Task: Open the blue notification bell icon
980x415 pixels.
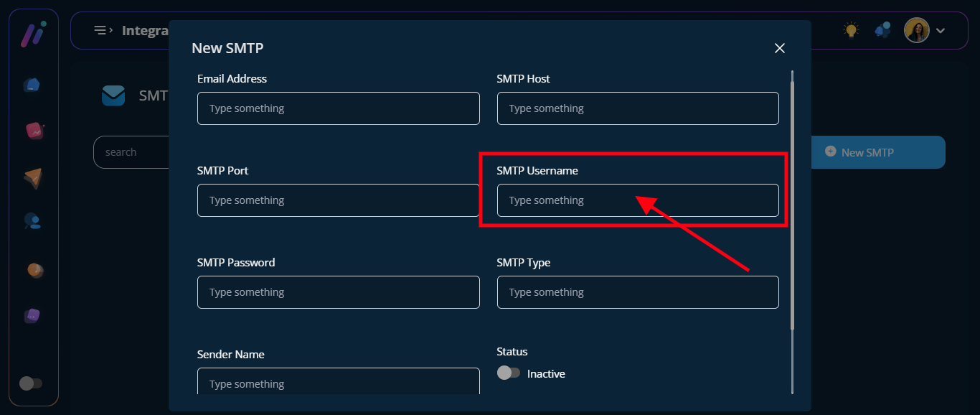Action: click(x=882, y=30)
